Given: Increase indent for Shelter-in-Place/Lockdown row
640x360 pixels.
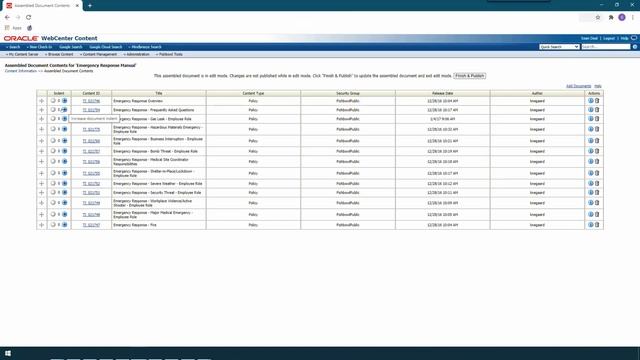Looking at the screenshot, I should click(x=64, y=173).
